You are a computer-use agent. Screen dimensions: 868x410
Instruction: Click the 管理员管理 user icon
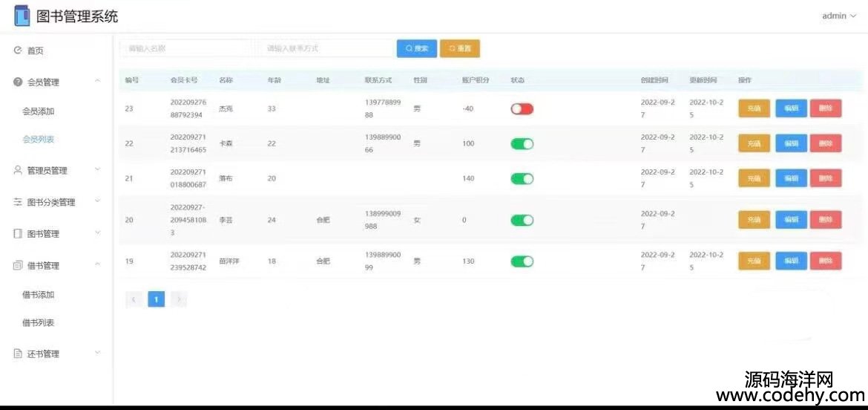[x=18, y=170]
